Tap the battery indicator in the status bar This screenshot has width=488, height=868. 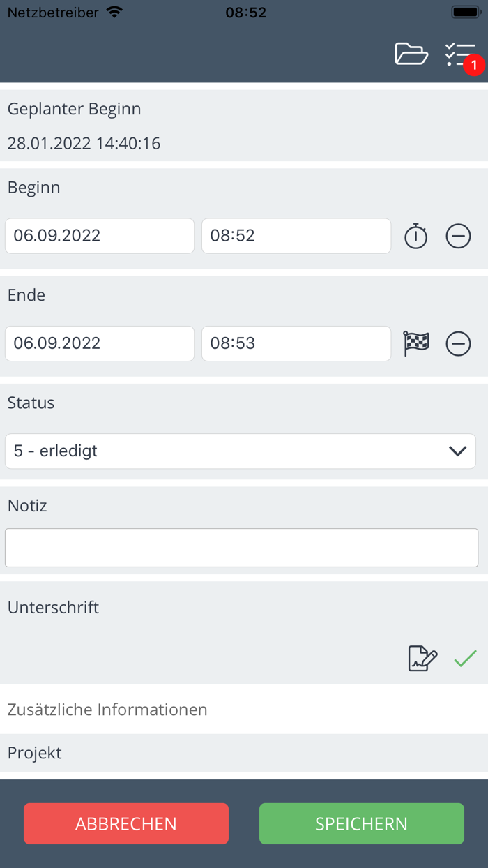[465, 11]
